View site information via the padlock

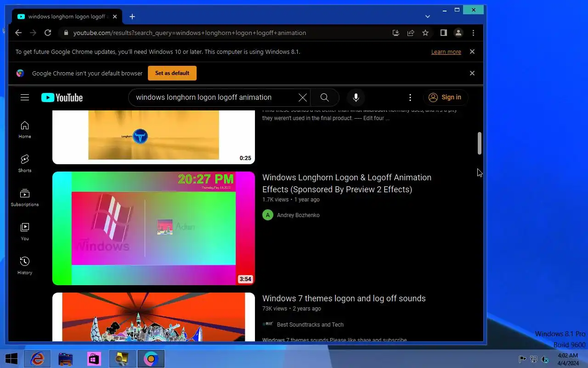coord(66,33)
